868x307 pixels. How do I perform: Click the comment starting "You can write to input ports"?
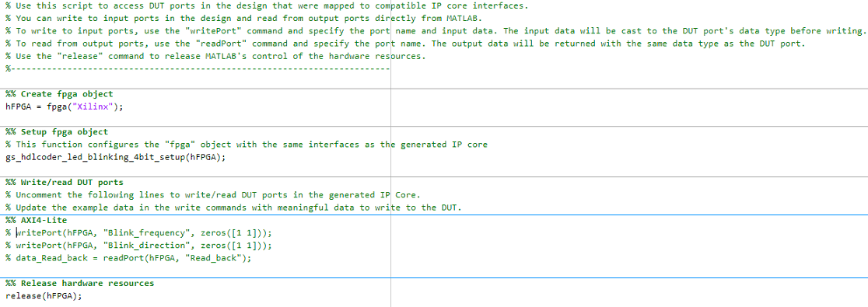[x=244, y=19]
